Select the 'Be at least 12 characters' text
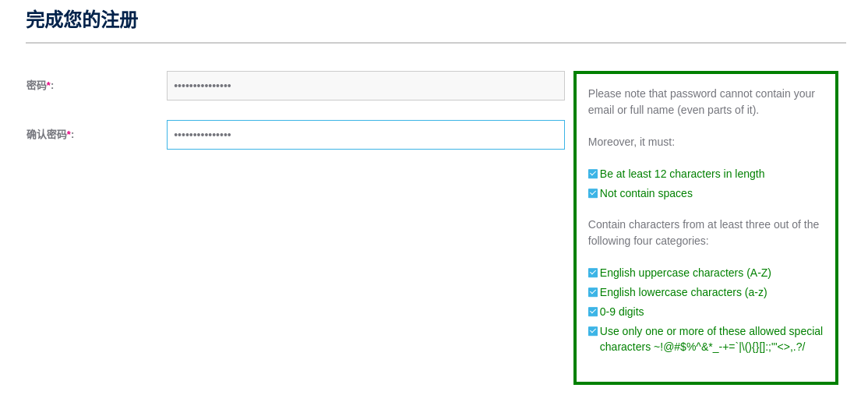The width and height of the screenshot is (868, 402). (x=682, y=174)
